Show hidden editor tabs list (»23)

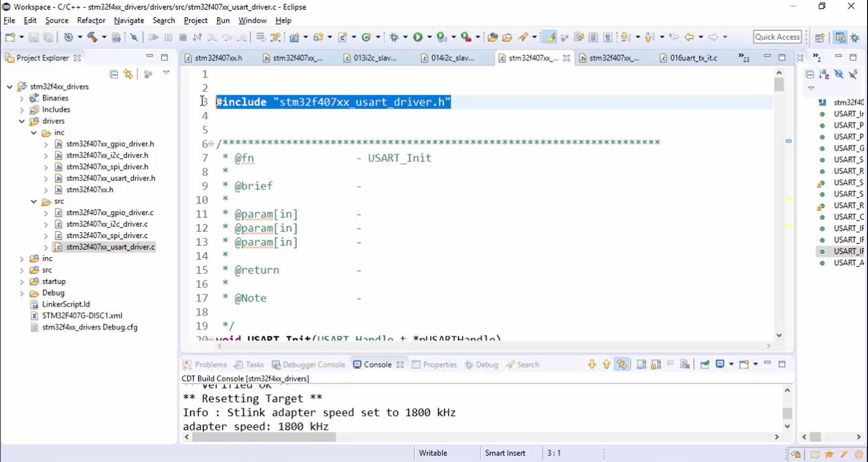744,57
